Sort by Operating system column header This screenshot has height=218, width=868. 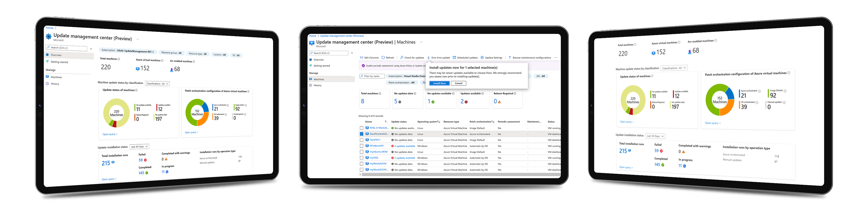tap(429, 122)
